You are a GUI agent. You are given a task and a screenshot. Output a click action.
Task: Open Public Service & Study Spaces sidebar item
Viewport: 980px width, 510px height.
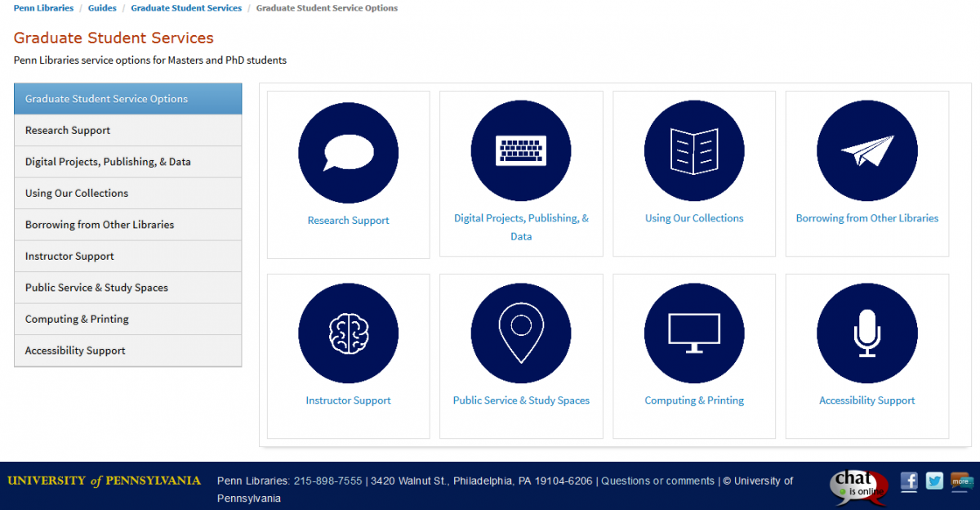click(x=128, y=288)
